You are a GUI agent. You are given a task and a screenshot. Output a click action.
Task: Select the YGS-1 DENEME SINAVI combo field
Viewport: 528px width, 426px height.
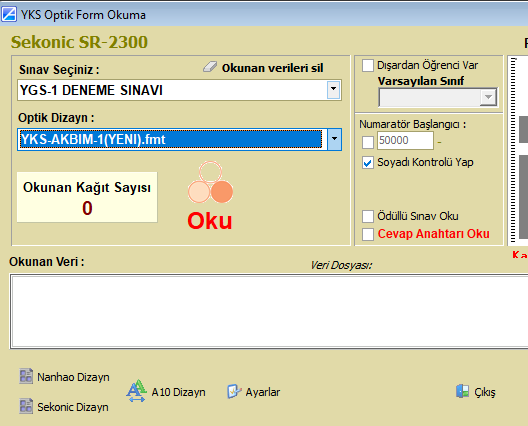179,90
